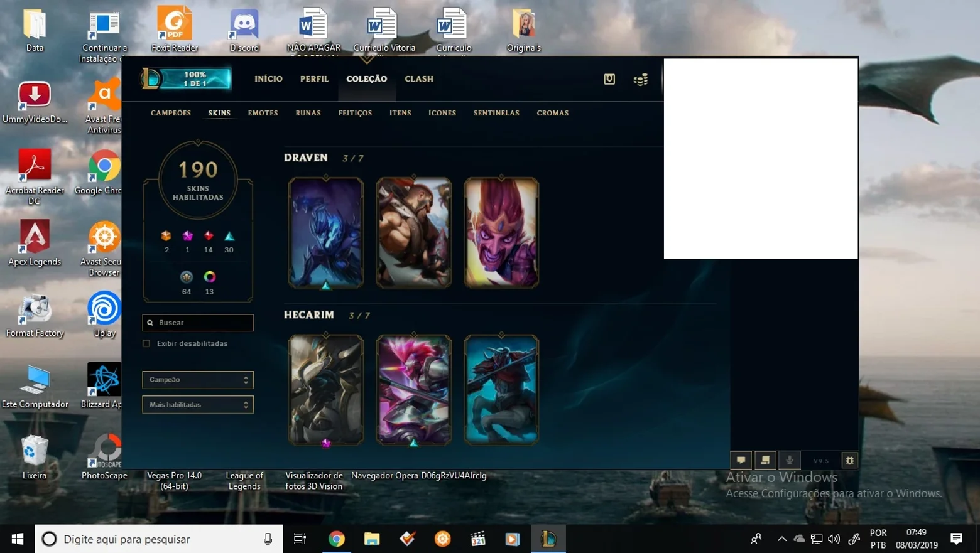
Task: Select the white armored Hecarim skin card
Action: pos(325,390)
